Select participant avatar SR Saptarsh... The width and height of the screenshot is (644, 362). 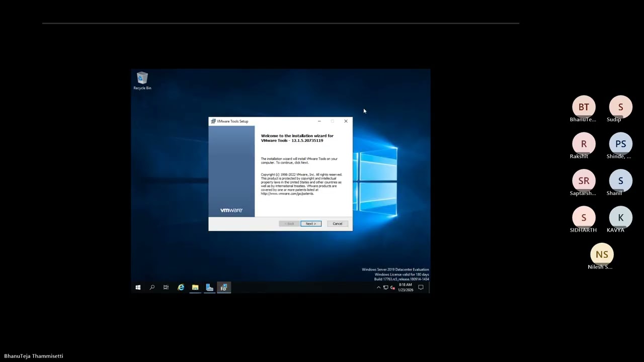584,180
